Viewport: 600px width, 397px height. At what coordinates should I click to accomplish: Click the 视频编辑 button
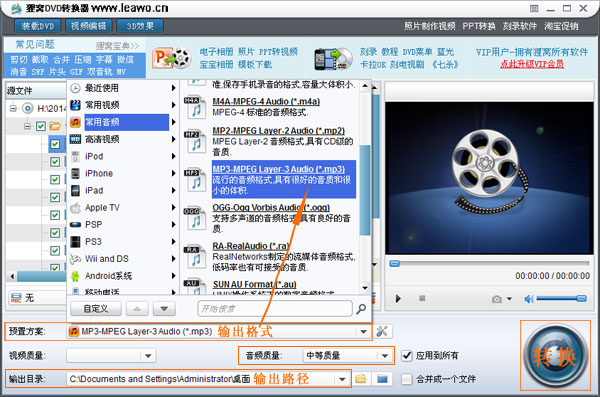click(x=88, y=26)
